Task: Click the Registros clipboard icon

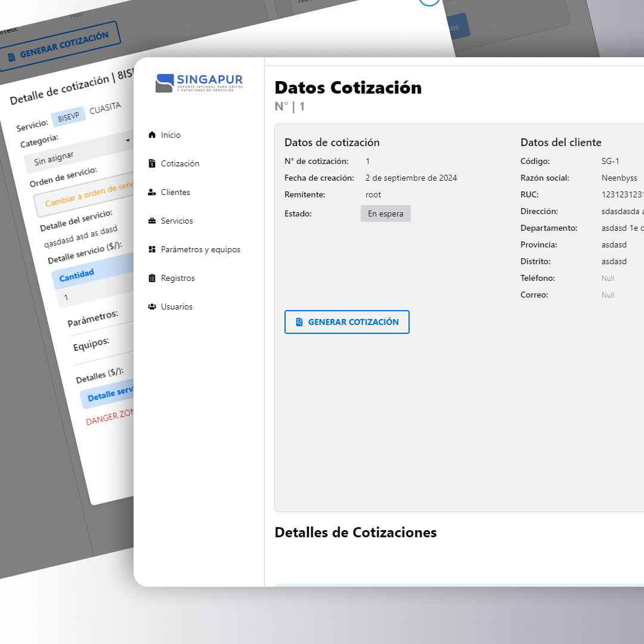Action: 151,278
